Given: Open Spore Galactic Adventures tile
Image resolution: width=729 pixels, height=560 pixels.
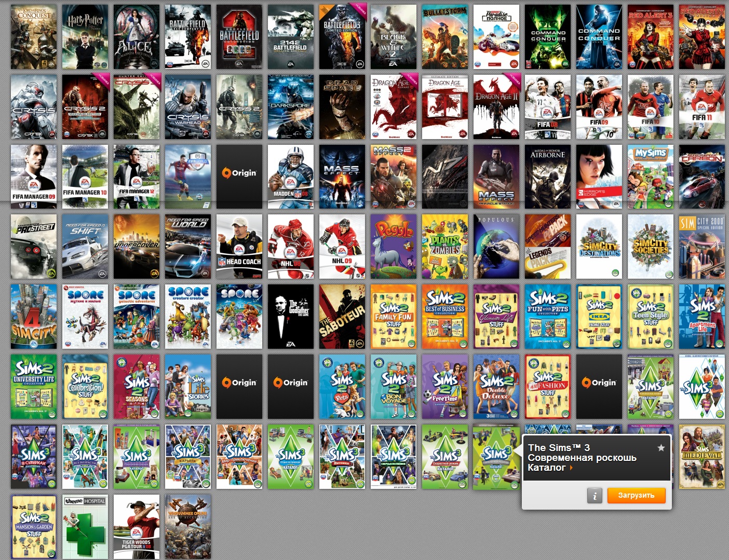Looking at the screenshot, I should [137, 317].
